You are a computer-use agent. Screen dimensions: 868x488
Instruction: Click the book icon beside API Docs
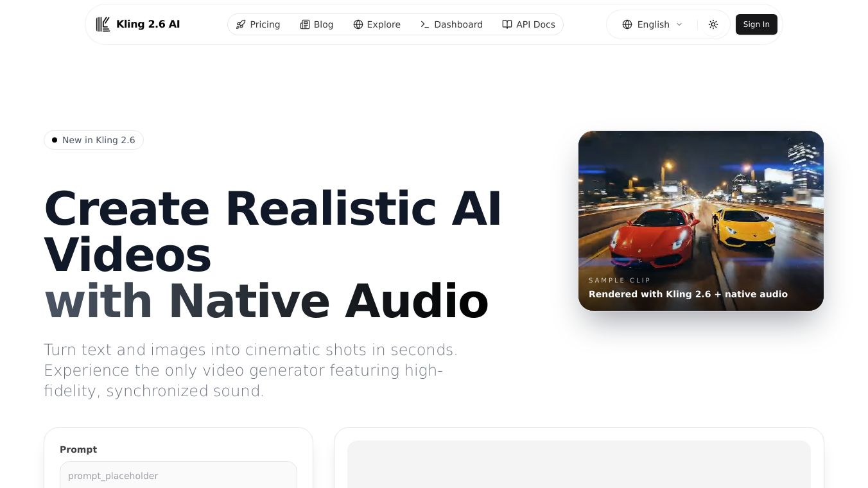[507, 24]
